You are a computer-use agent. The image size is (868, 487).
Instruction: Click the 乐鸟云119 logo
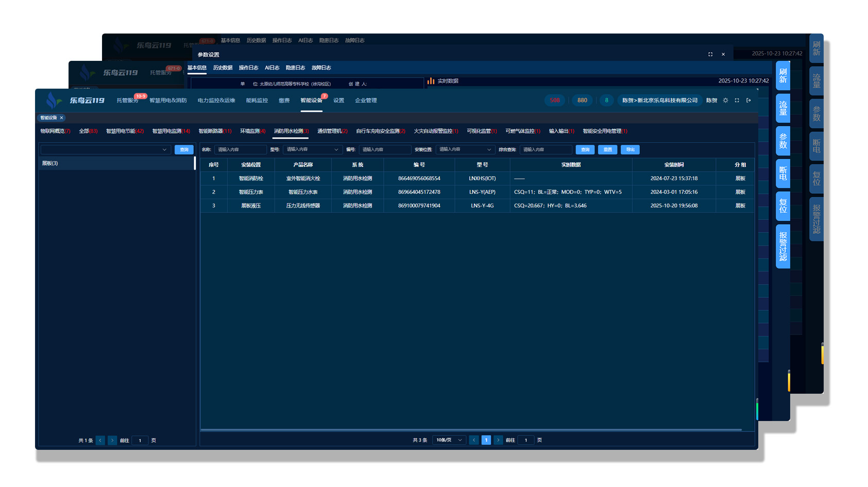click(75, 100)
